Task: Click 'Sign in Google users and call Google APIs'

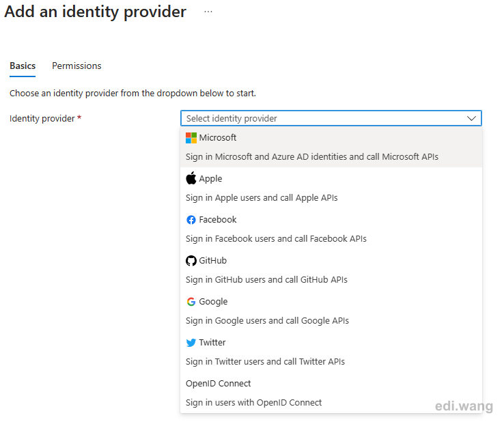Action: (267, 321)
